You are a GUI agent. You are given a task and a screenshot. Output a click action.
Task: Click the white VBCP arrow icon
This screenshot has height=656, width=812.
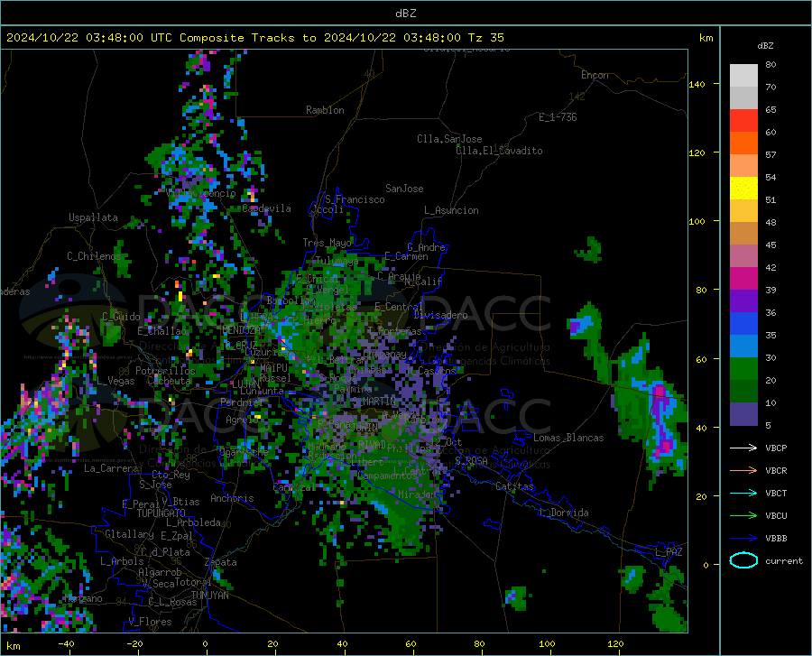click(743, 448)
